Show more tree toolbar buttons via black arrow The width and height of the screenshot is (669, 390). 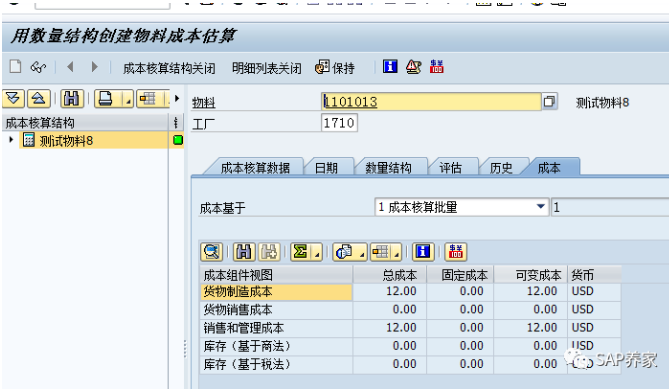coord(177,99)
